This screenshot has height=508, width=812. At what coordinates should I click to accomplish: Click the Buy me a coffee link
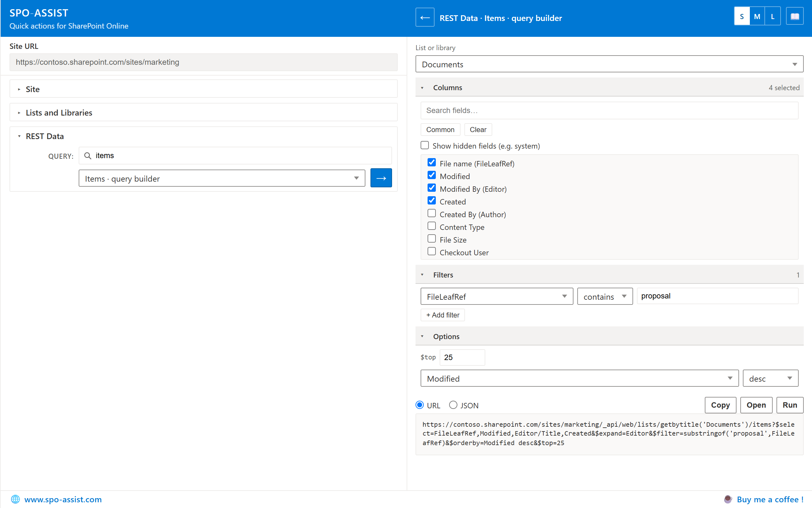770,499
